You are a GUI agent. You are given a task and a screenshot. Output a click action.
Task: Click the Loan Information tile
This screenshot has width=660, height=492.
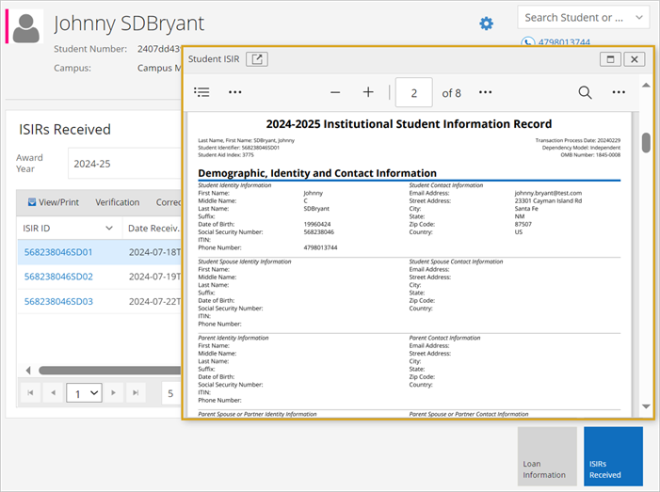[x=546, y=457]
